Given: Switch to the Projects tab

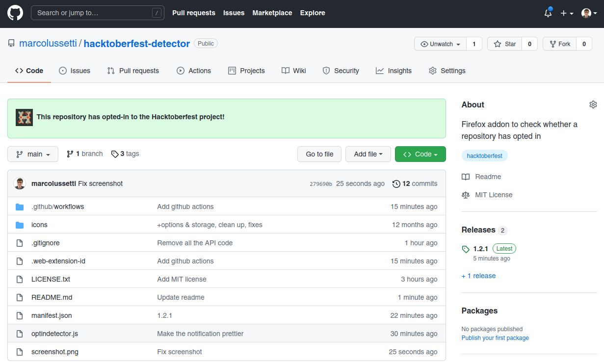Looking at the screenshot, I should [246, 71].
